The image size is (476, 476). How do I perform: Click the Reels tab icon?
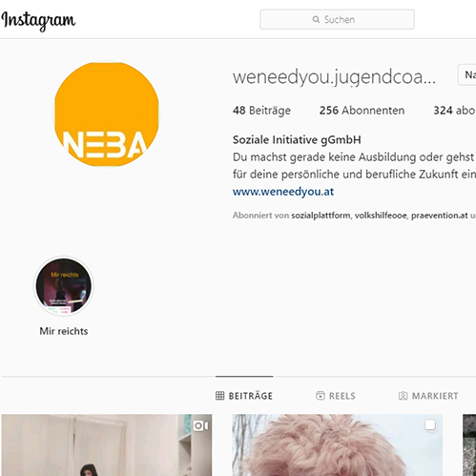click(x=321, y=396)
